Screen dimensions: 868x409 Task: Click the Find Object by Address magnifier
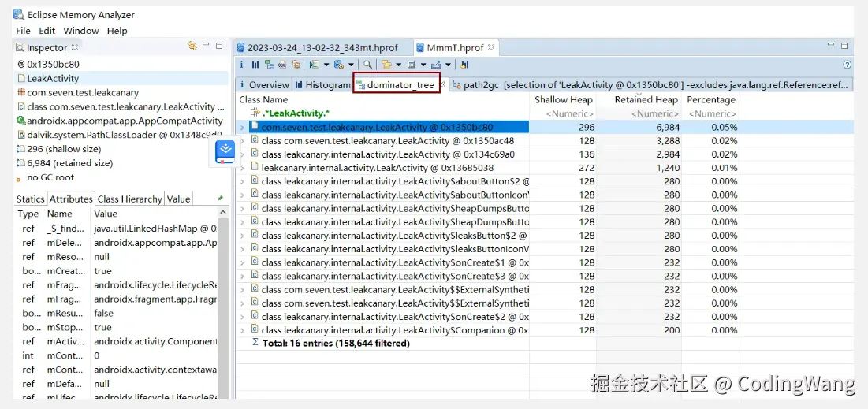(367, 65)
